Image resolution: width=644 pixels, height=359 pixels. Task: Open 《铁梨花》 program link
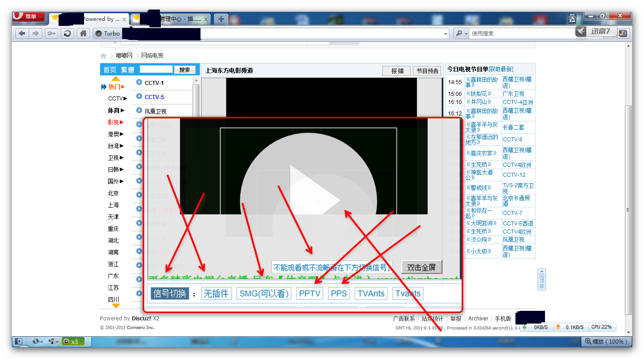point(479,94)
